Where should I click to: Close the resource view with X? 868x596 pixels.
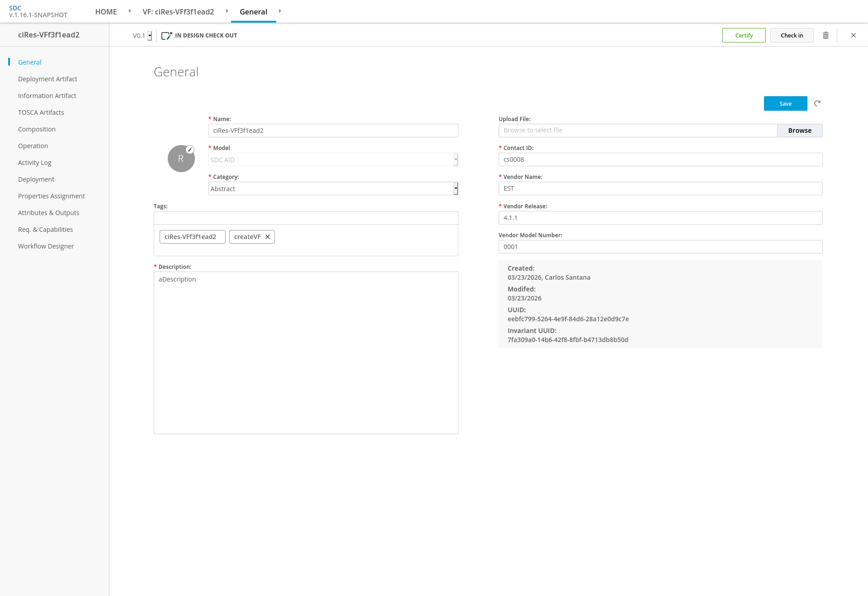click(x=854, y=35)
